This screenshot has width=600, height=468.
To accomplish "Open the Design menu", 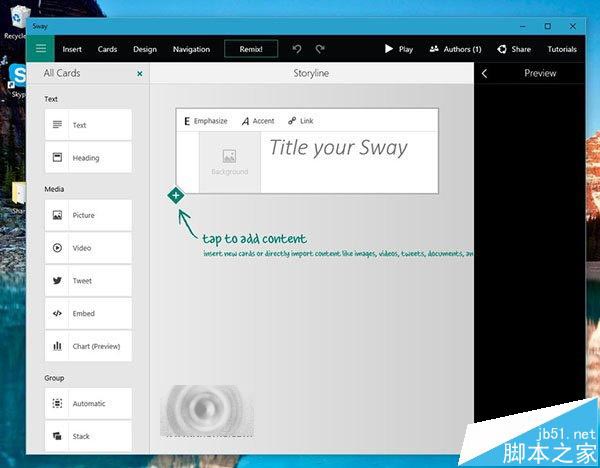I will point(145,49).
